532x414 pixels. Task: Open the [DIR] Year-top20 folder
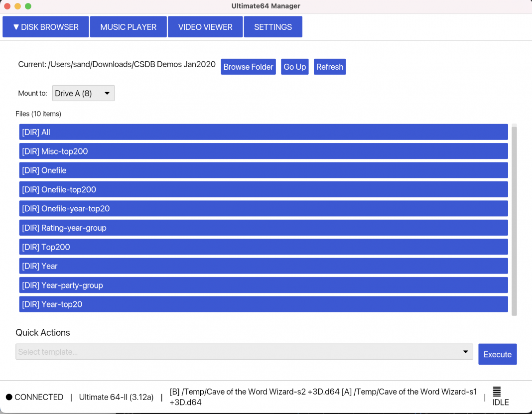tap(264, 304)
